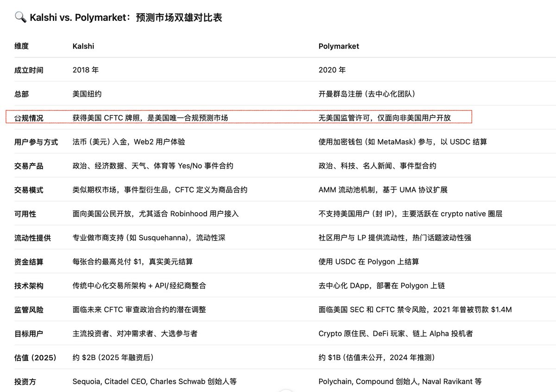Select the '投资方' row label
This screenshot has width=556, height=392.
25,382
